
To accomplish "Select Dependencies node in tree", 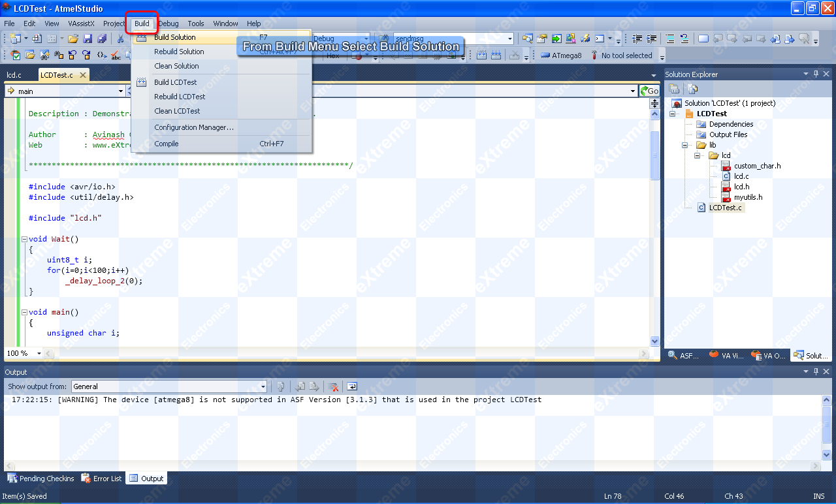I will 731,124.
